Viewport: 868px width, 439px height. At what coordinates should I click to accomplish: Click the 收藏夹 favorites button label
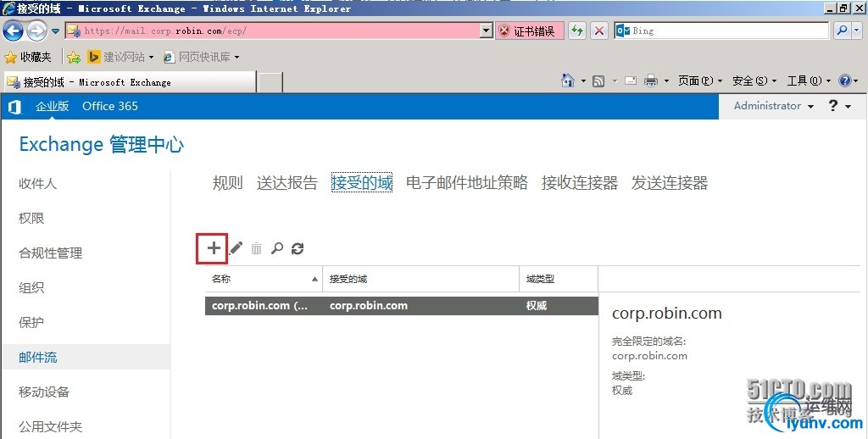36,57
